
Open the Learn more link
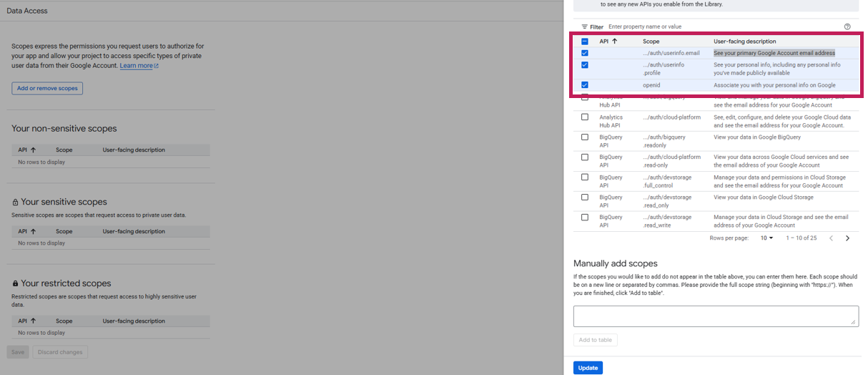point(136,66)
